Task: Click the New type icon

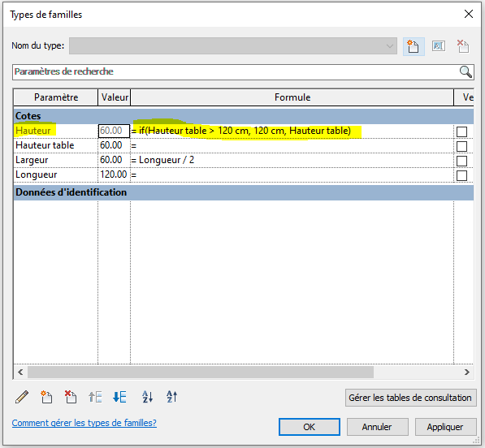Action: [414, 46]
